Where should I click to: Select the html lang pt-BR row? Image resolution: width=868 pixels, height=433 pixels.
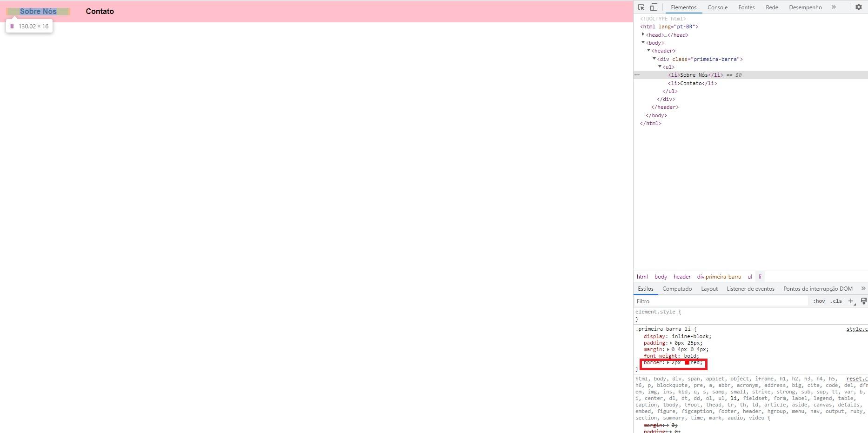[750, 27]
